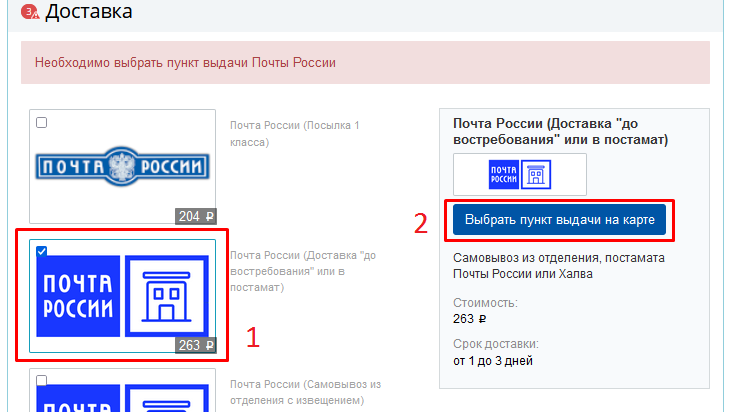Screen dimensions: 733x412
Task: Click the small Почта России logo in the right panel
Action: click(x=503, y=175)
